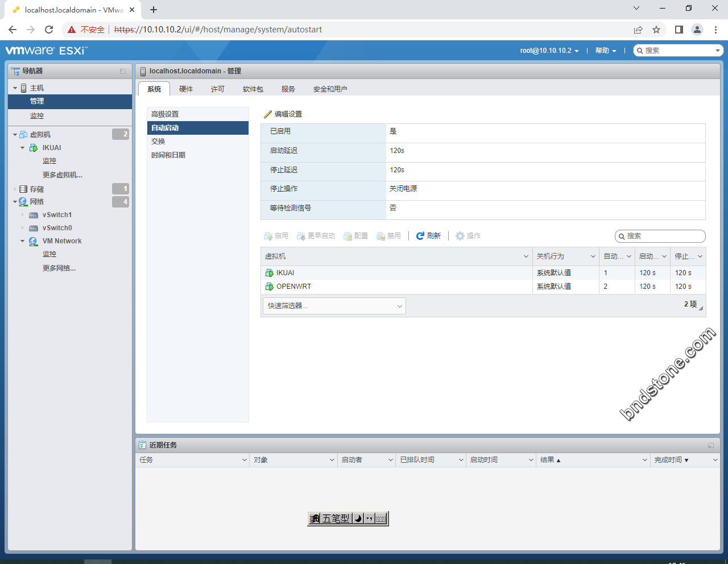Click the refresh icon in autostart toolbar

[x=420, y=236]
